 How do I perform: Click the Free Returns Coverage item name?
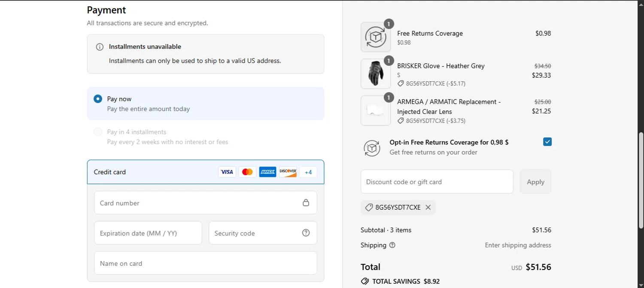point(430,33)
